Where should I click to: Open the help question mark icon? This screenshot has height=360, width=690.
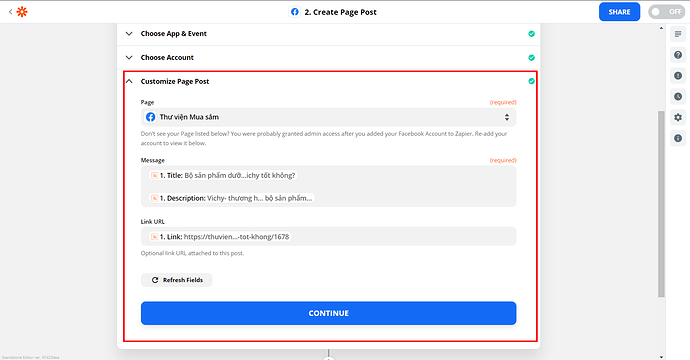pos(678,55)
